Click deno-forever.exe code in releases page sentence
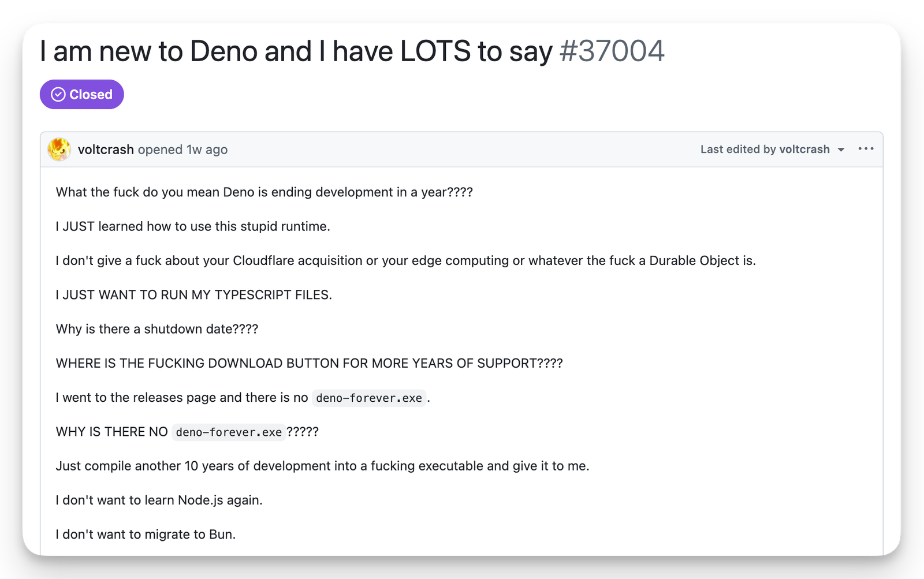Viewport: 924px width, 579px height. point(369,398)
